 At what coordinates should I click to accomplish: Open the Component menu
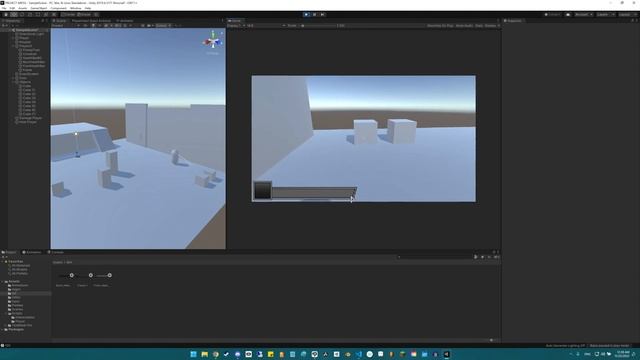coord(58,8)
